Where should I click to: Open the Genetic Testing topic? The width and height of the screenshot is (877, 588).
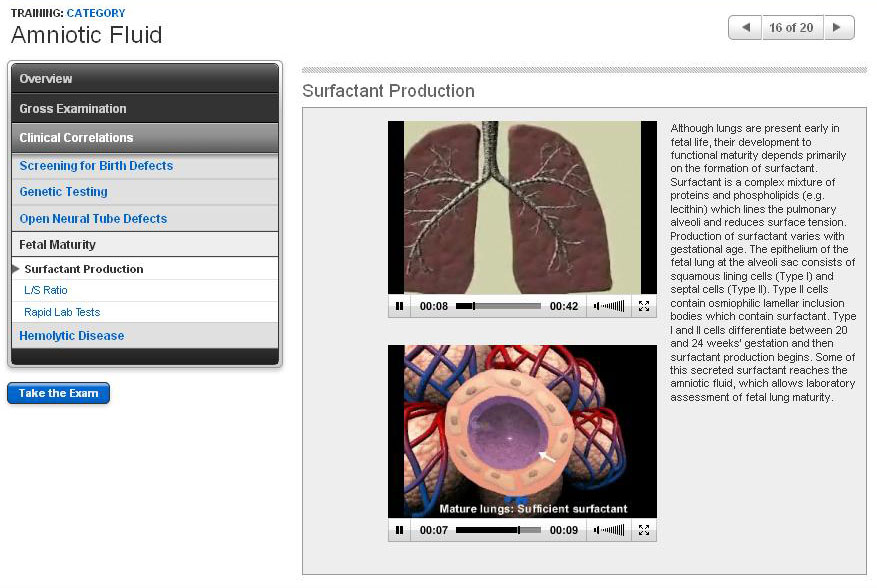(x=64, y=192)
